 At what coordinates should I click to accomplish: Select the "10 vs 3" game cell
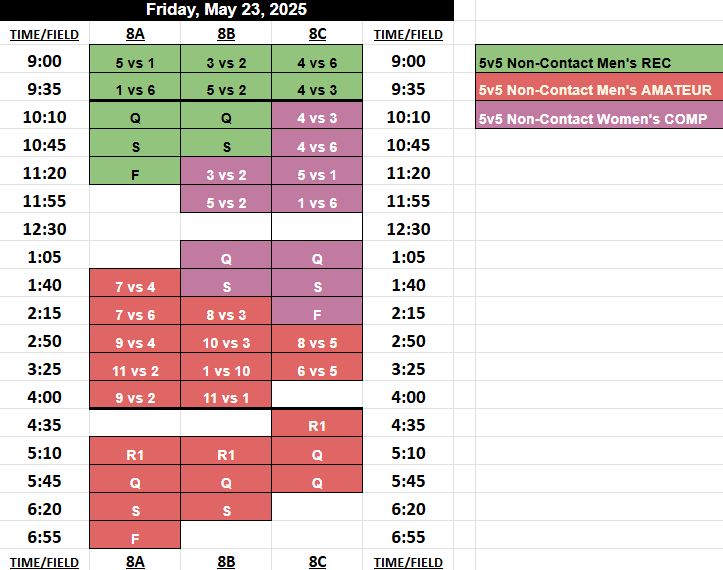226,342
